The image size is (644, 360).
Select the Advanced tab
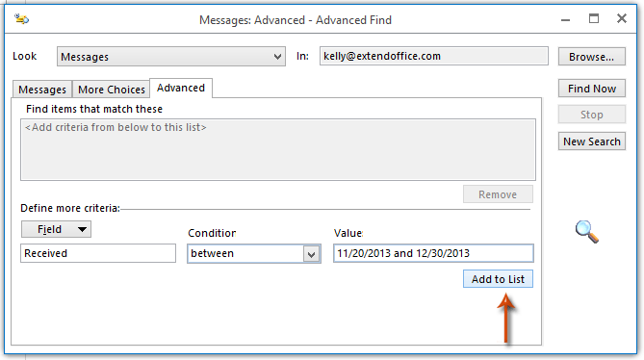[x=181, y=89]
